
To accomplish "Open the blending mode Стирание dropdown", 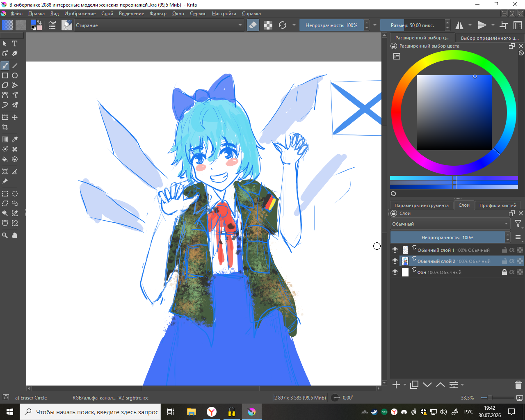I will click(159, 25).
